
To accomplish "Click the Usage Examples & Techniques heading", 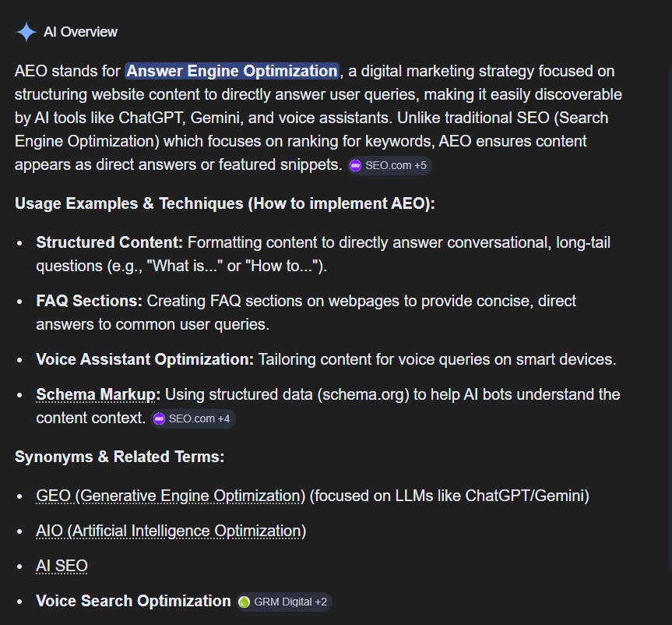I will 226,203.
